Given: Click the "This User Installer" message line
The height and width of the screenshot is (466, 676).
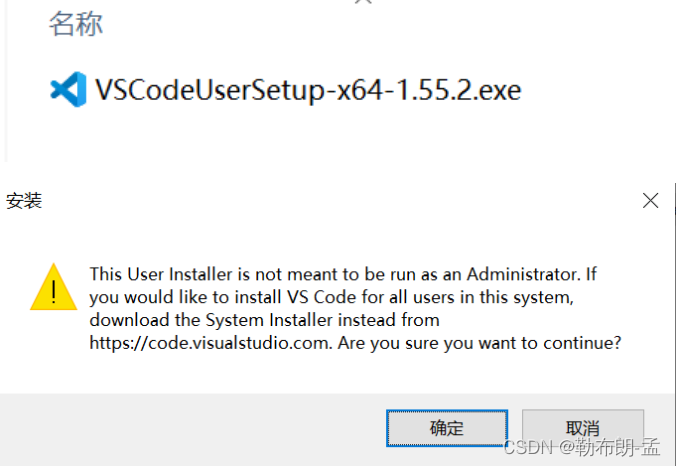Looking at the screenshot, I should click(x=342, y=274).
